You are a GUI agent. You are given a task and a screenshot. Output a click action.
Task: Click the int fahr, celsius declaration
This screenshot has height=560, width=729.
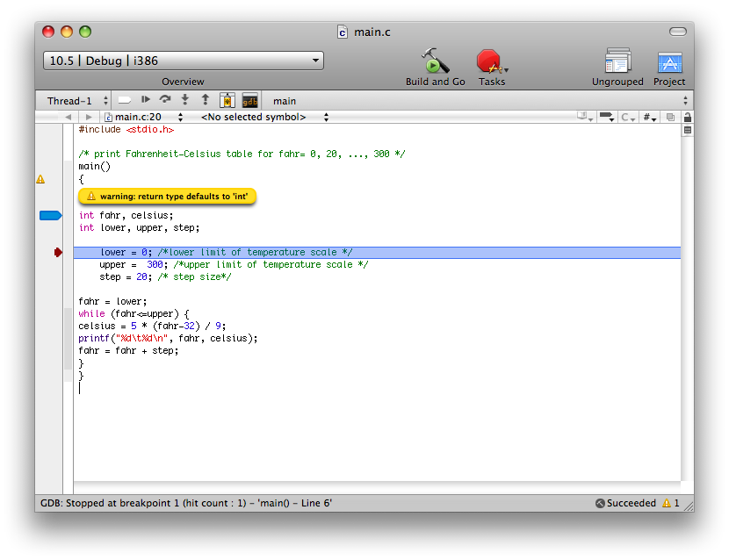pyautogui.click(x=126, y=215)
